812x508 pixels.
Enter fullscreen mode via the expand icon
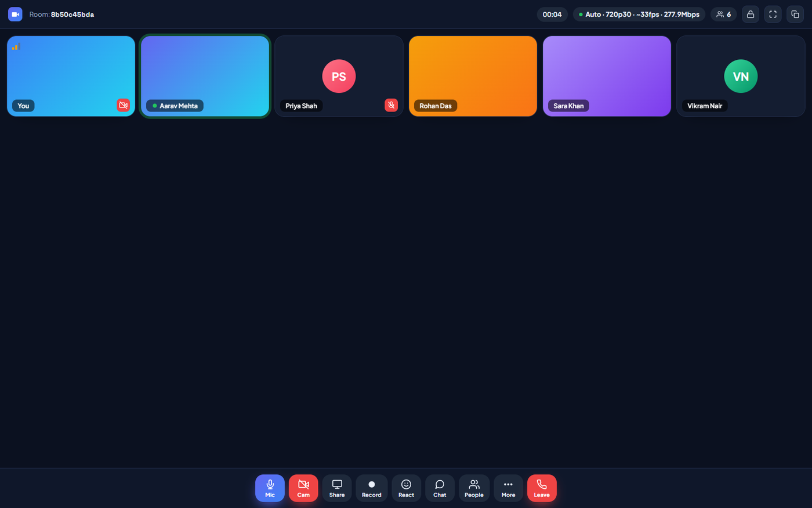point(773,15)
